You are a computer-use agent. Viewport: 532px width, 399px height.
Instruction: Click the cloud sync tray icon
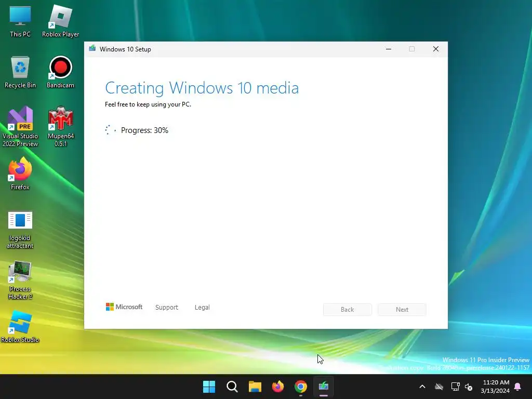(439, 387)
